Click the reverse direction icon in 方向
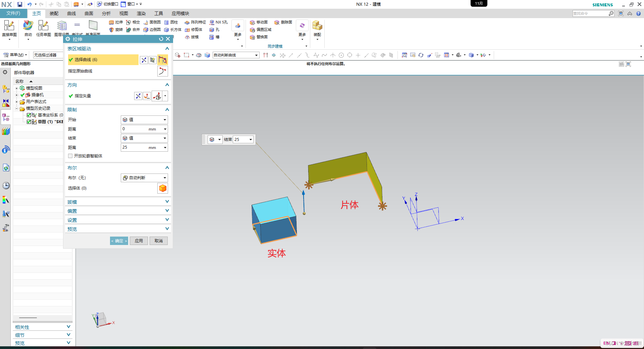The width and height of the screenshot is (644, 349). [138, 96]
